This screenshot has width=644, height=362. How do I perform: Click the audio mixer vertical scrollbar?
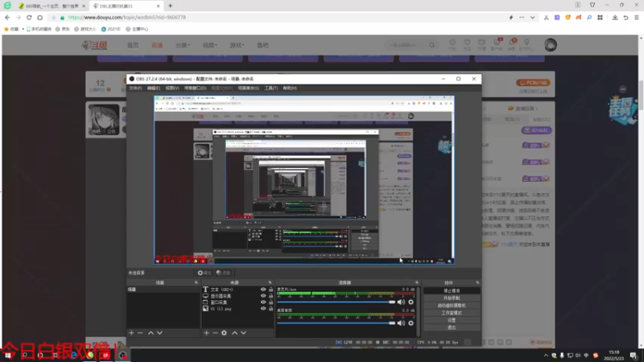pyautogui.click(x=419, y=311)
